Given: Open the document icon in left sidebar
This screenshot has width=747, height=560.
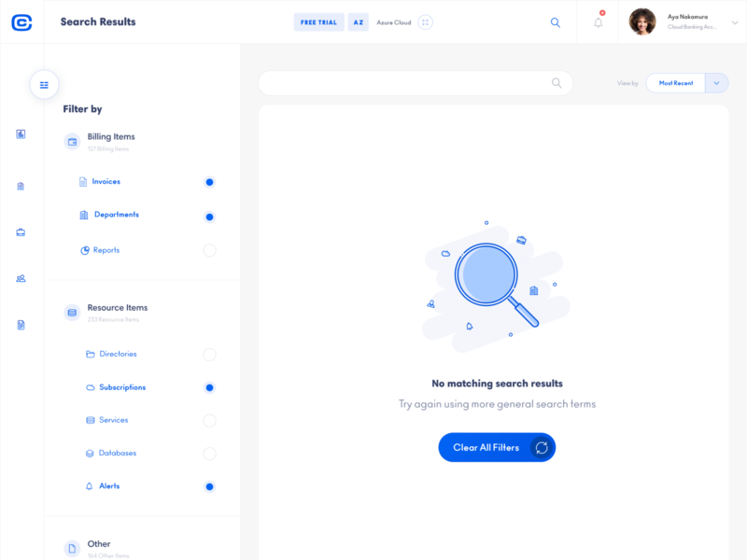Looking at the screenshot, I should 21,325.
